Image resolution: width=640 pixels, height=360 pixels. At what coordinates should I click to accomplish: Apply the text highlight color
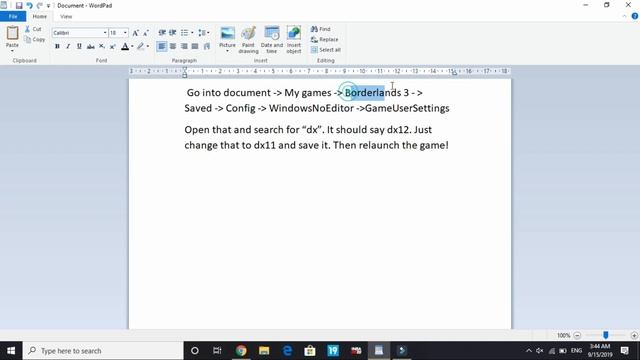coord(140,46)
